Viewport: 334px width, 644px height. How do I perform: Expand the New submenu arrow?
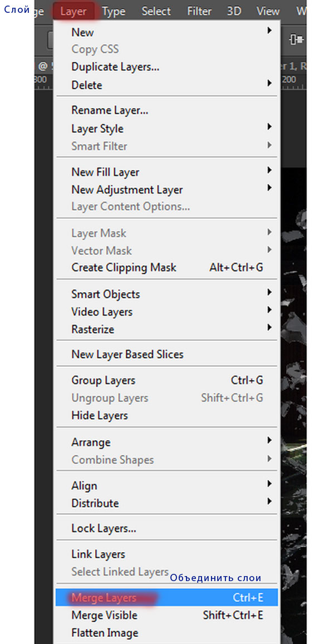coord(269,31)
